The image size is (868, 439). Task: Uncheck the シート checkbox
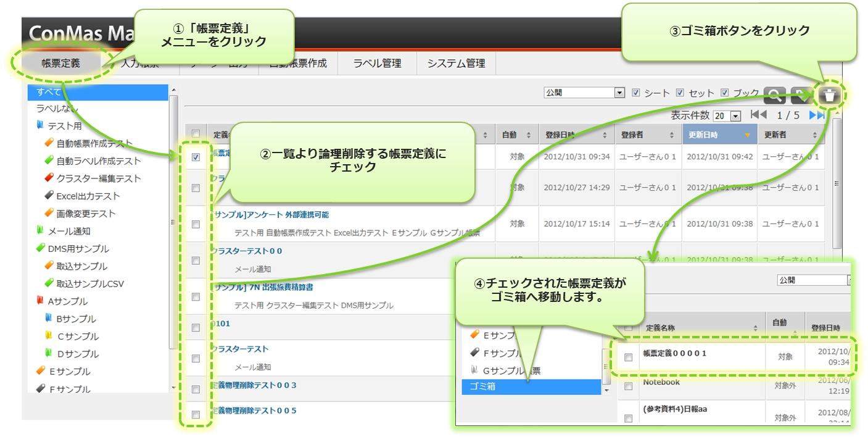[x=636, y=93]
